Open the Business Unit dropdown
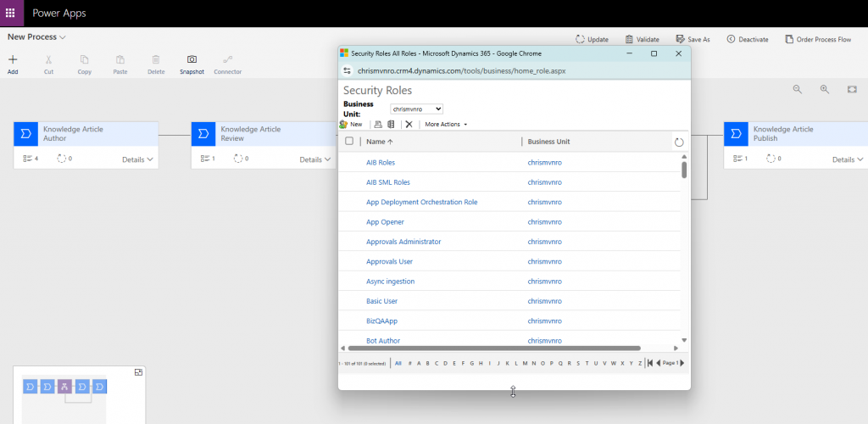 416,109
